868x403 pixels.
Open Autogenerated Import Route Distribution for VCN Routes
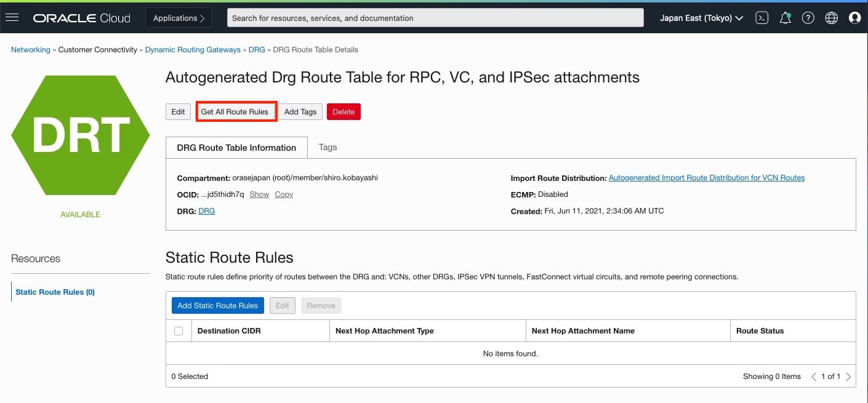[x=707, y=178]
